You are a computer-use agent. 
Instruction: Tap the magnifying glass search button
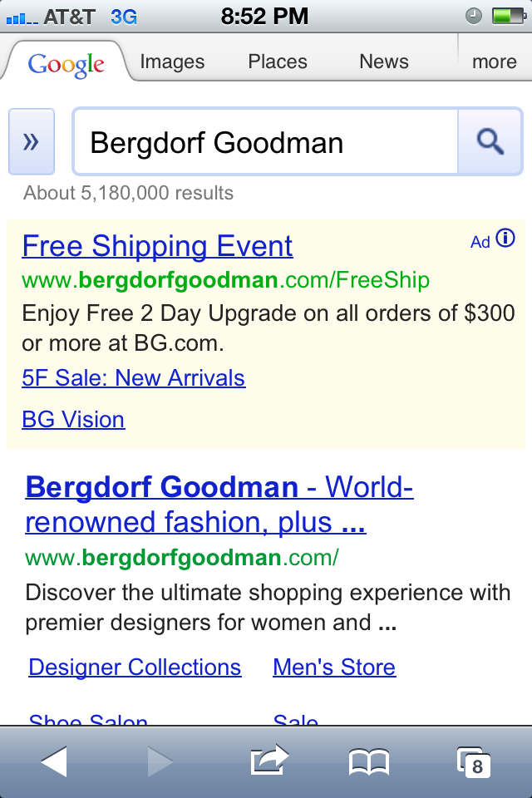tap(490, 142)
